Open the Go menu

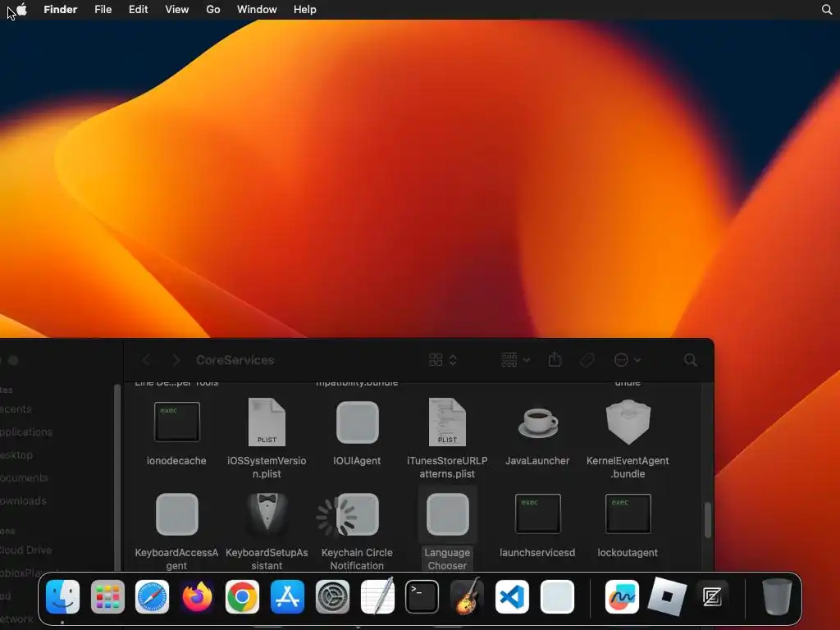tap(213, 9)
